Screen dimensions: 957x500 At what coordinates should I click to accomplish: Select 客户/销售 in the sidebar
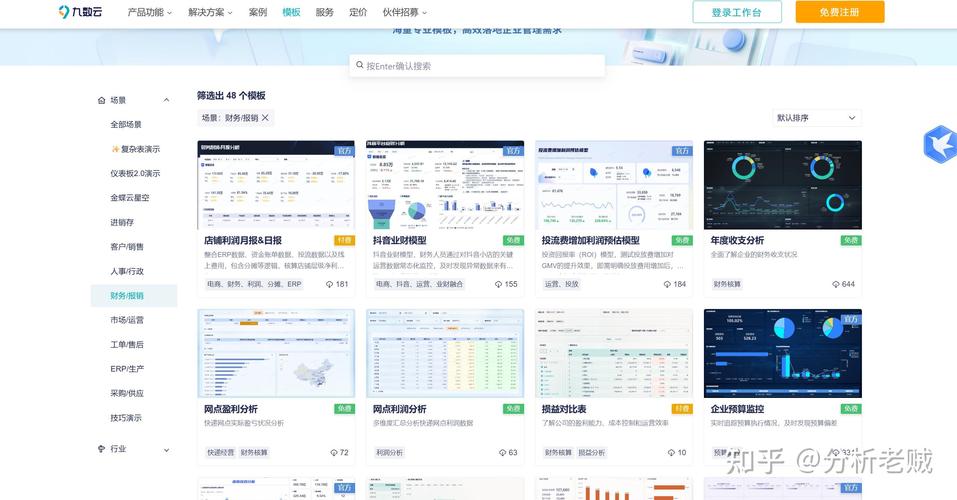tap(127, 247)
